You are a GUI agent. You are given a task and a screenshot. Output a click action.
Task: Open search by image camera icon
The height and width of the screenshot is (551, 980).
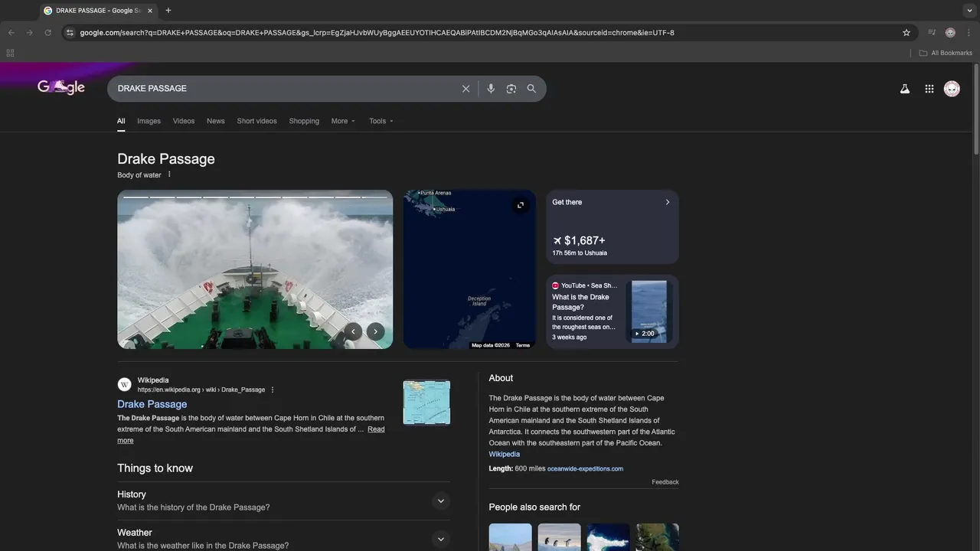tap(511, 89)
